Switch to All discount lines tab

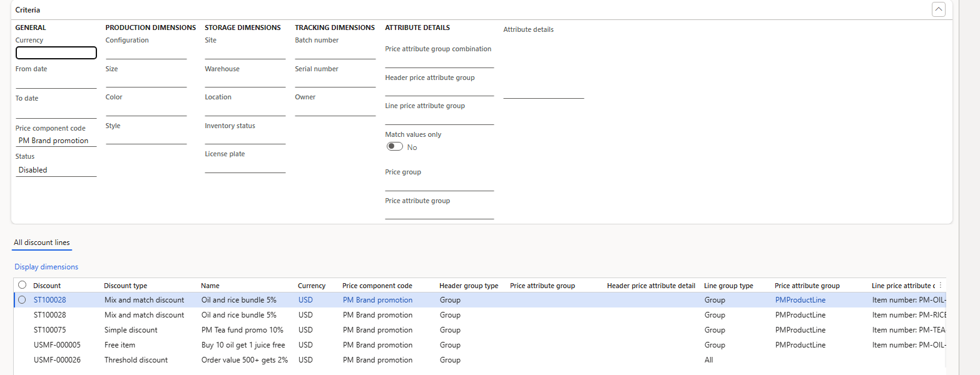coord(42,242)
